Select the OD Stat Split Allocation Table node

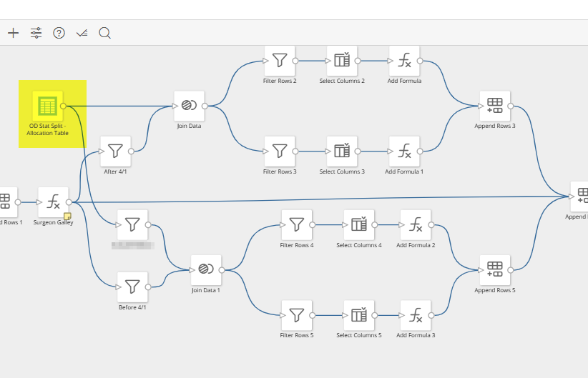(48, 106)
